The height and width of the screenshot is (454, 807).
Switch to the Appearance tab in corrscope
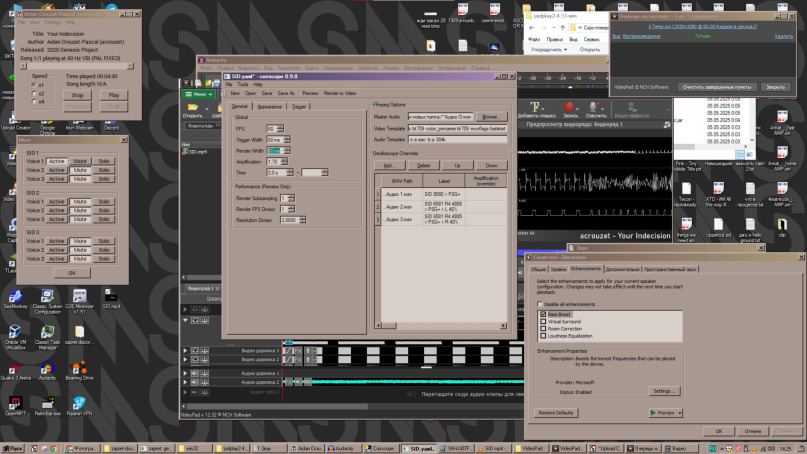tap(269, 105)
